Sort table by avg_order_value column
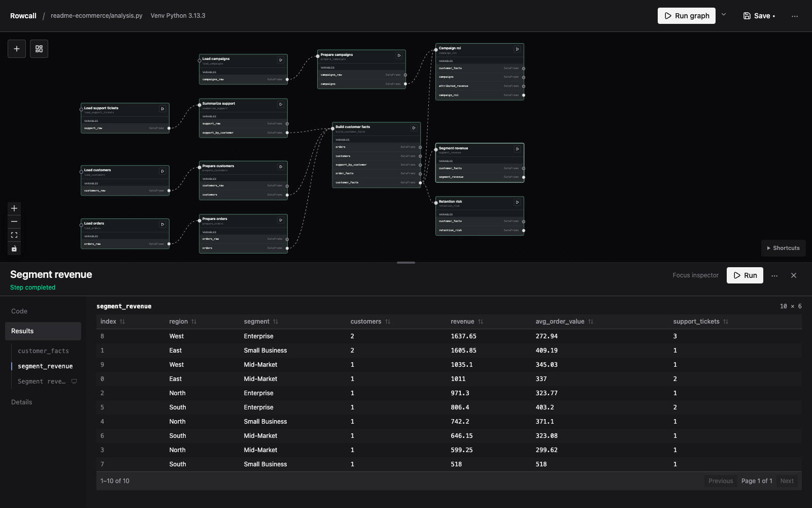Image resolution: width=812 pixels, height=508 pixels. [564, 322]
